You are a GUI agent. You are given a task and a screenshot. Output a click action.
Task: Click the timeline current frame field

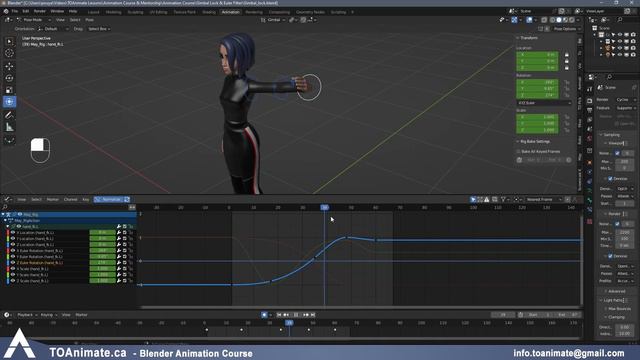[503, 315]
